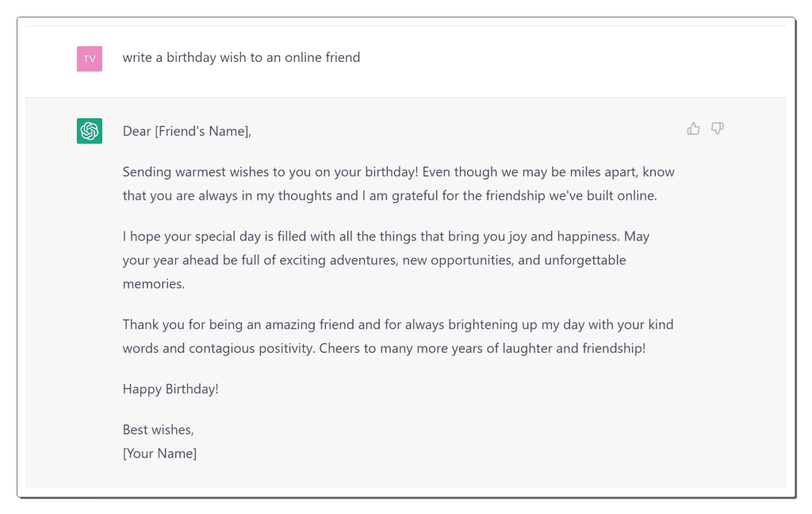This screenshot has width=812, height=514.
Task: Click the green ChatGPT logo avatar
Action: [x=90, y=131]
